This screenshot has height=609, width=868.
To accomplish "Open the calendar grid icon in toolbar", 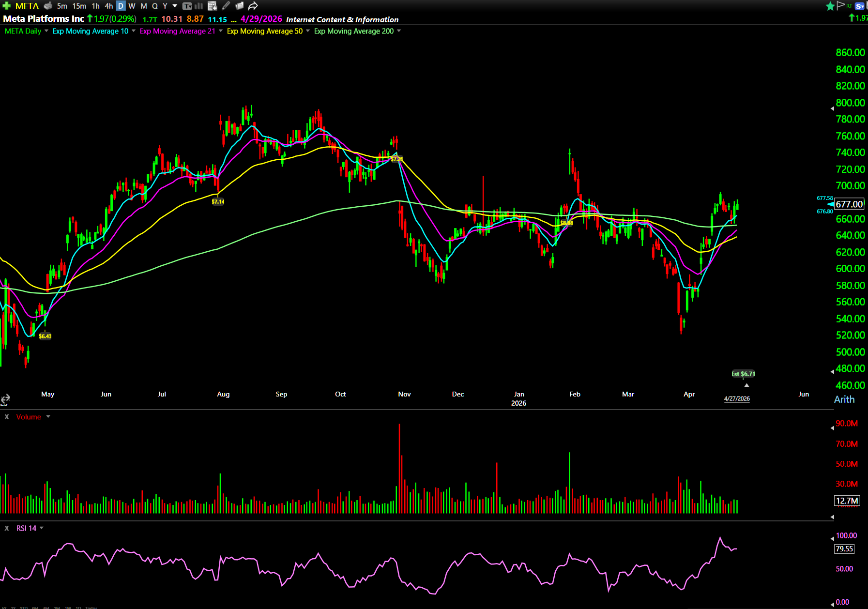I will [212, 6].
